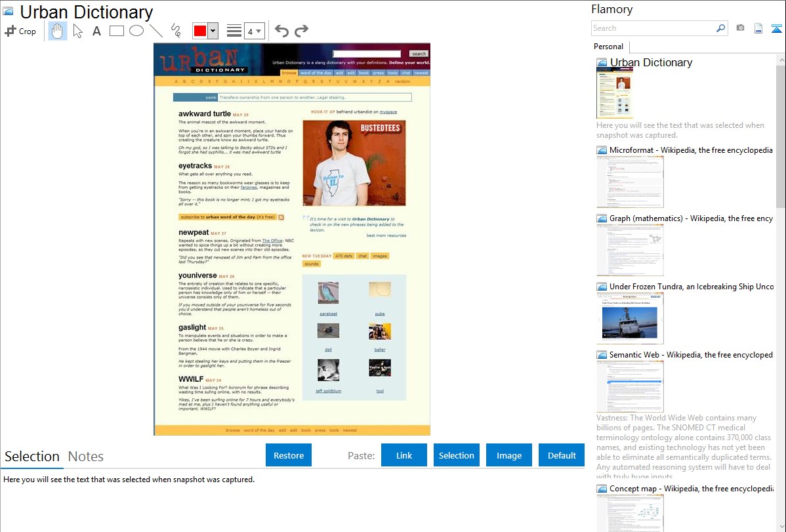Select the Semantic Web - Wikipedia title
Image resolution: width=786 pixels, height=532 pixels.
(x=691, y=354)
